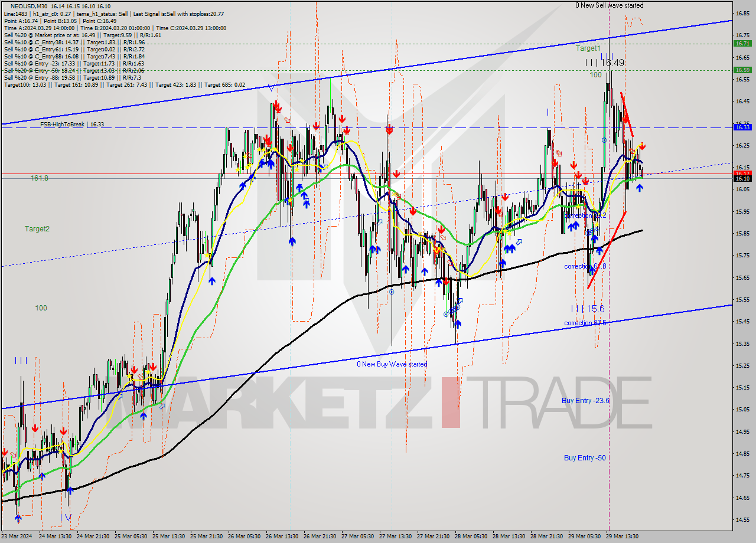Click 15.15 on the price axis

742,387
